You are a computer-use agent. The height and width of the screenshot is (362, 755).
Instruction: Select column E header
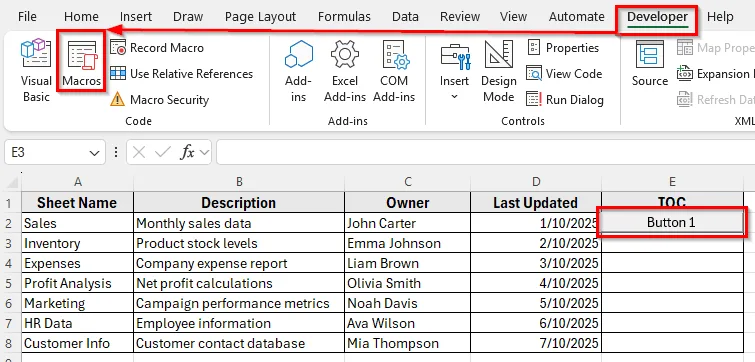672,181
